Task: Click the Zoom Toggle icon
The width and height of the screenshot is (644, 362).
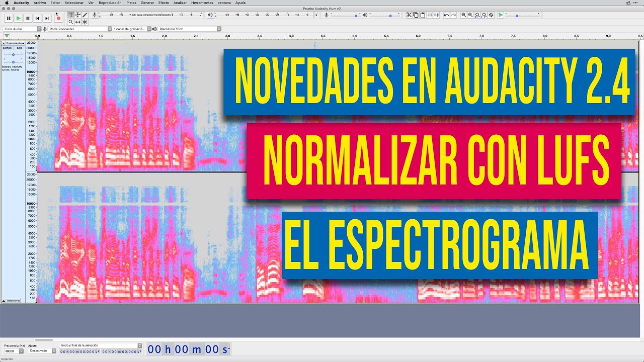Action: point(491,15)
